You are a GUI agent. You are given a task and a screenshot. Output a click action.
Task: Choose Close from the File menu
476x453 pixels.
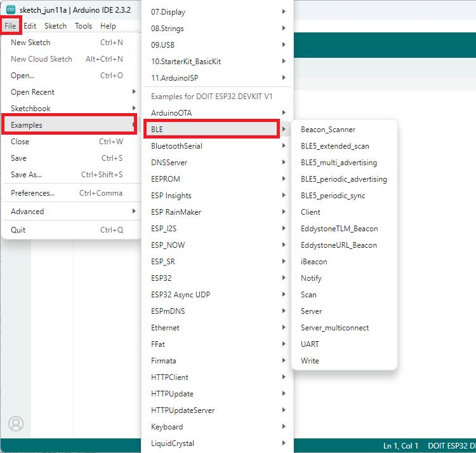(71, 142)
